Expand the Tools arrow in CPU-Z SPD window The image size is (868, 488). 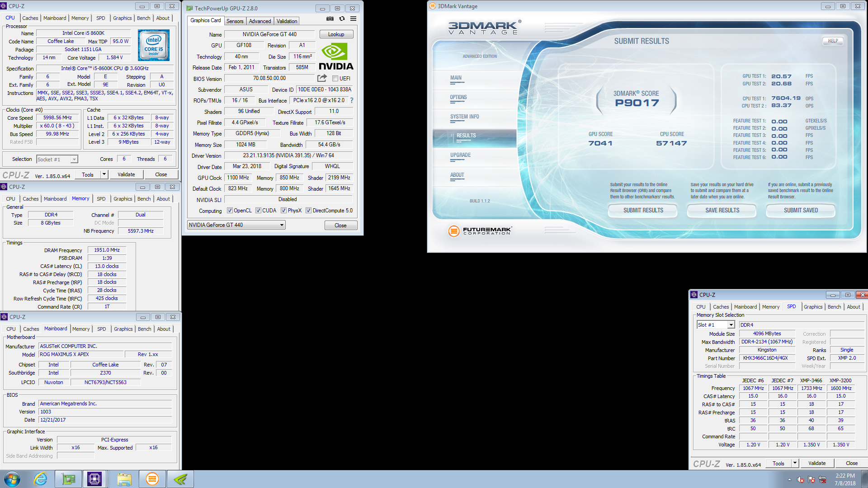tap(795, 463)
